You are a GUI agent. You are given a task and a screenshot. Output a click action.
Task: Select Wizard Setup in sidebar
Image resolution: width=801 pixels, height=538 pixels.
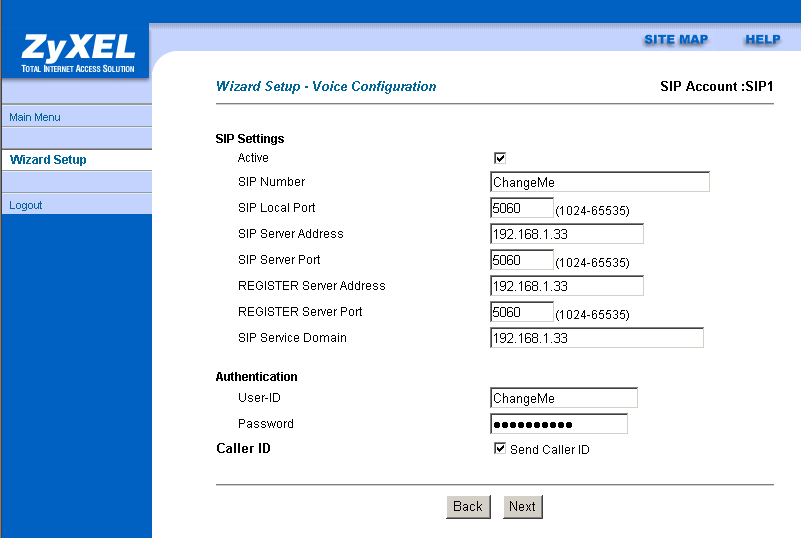click(48, 160)
